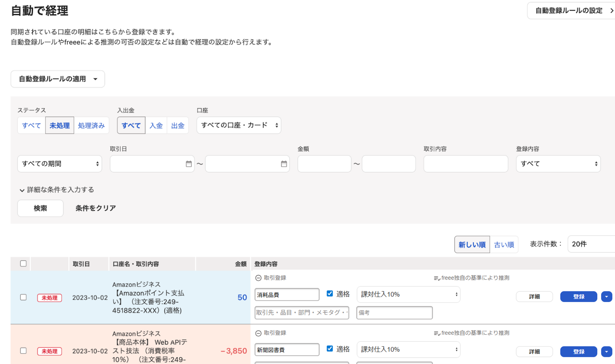
Task: Click 備考 field in first row
Action: click(x=394, y=313)
